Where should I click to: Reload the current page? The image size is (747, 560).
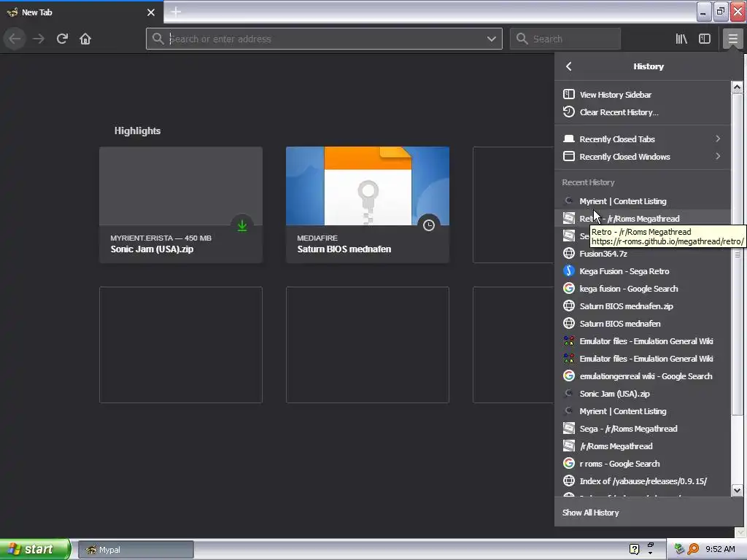tap(62, 39)
